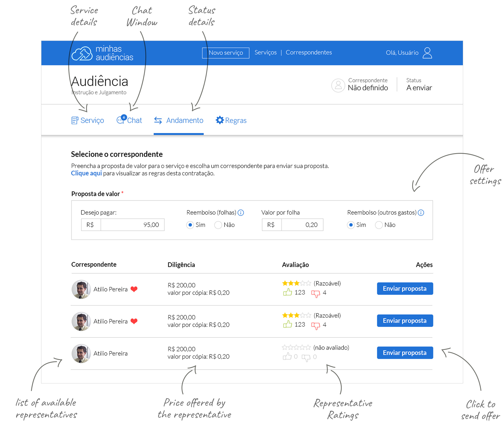The width and height of the screenshot is (504, 424).
Task: Open the Chat tab
Action: click(129, 120)
